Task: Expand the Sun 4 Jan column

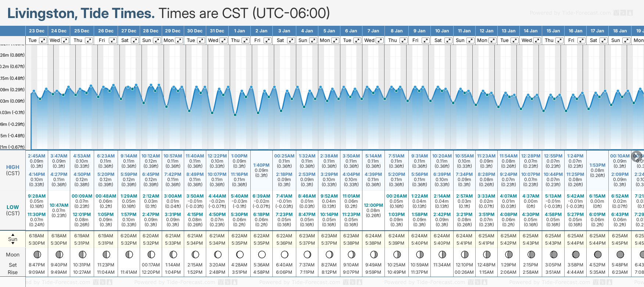Action: [x=313, y=40]
